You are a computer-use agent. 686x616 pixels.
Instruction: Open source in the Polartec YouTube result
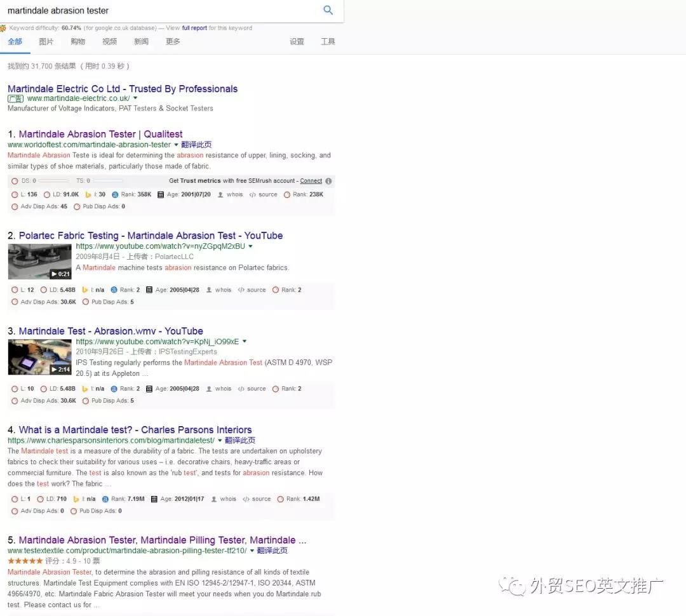coord(252,290)
